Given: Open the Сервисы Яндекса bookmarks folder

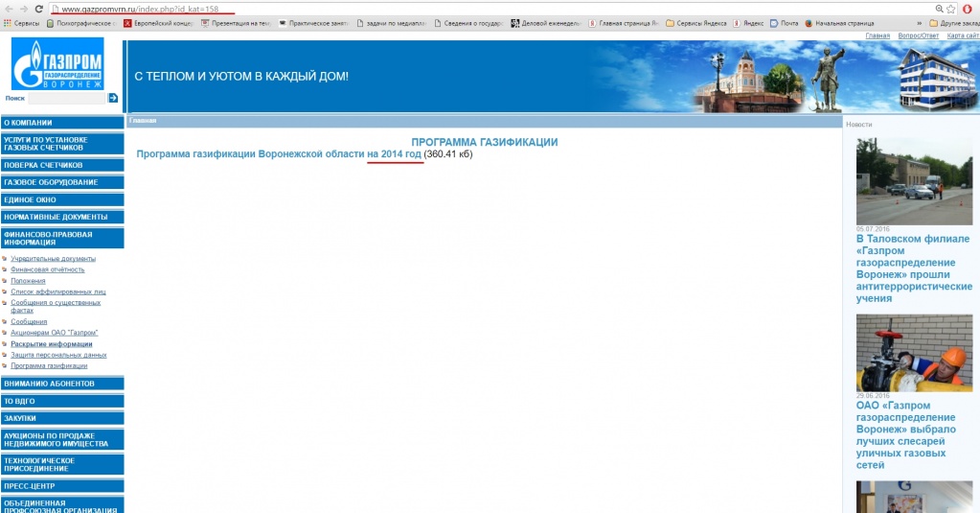Looking at the screenshot, I should 696,23.
